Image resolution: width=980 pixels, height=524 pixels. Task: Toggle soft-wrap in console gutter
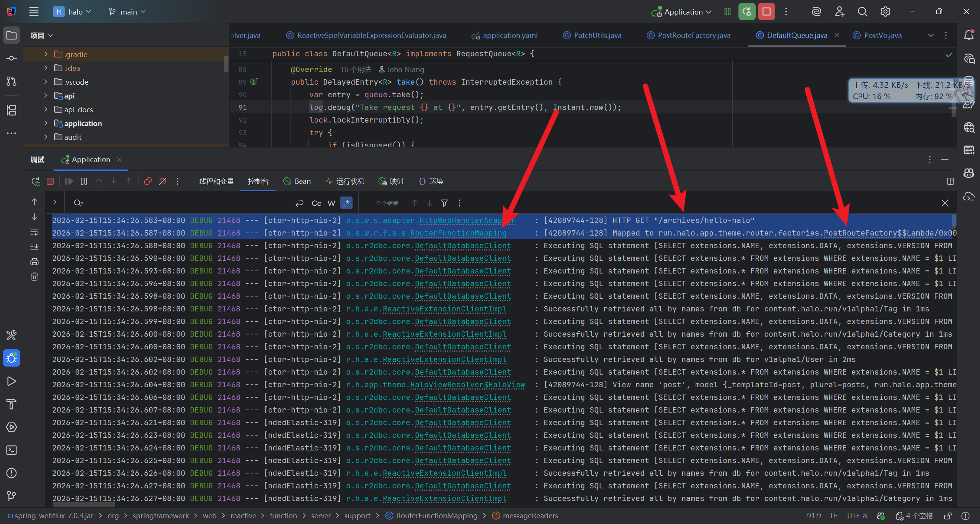coord(34,232)
